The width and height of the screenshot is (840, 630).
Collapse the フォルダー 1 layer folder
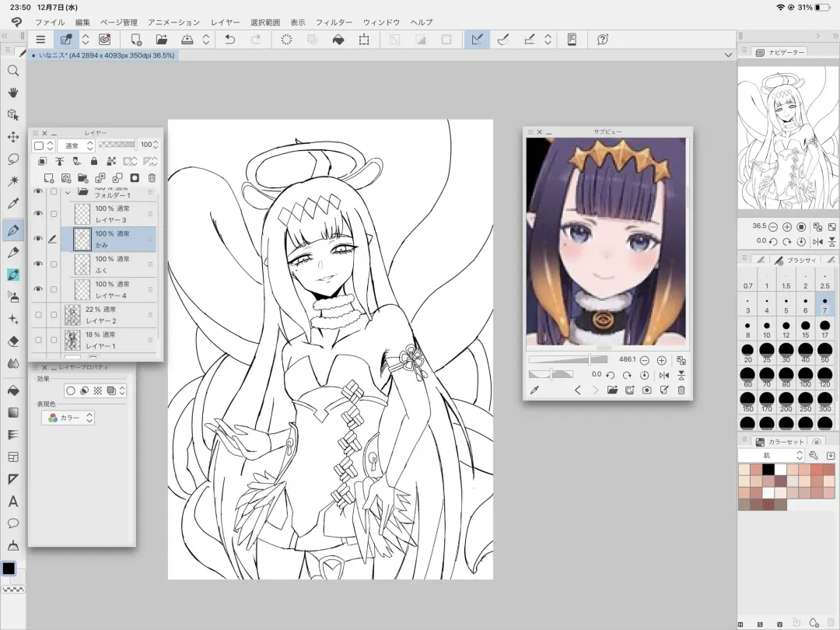point(68,191)
